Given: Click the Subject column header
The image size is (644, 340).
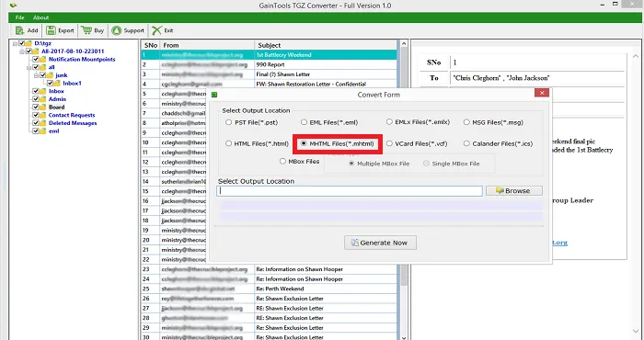Looking at the screenshot, I should click(x=326, y=45).
